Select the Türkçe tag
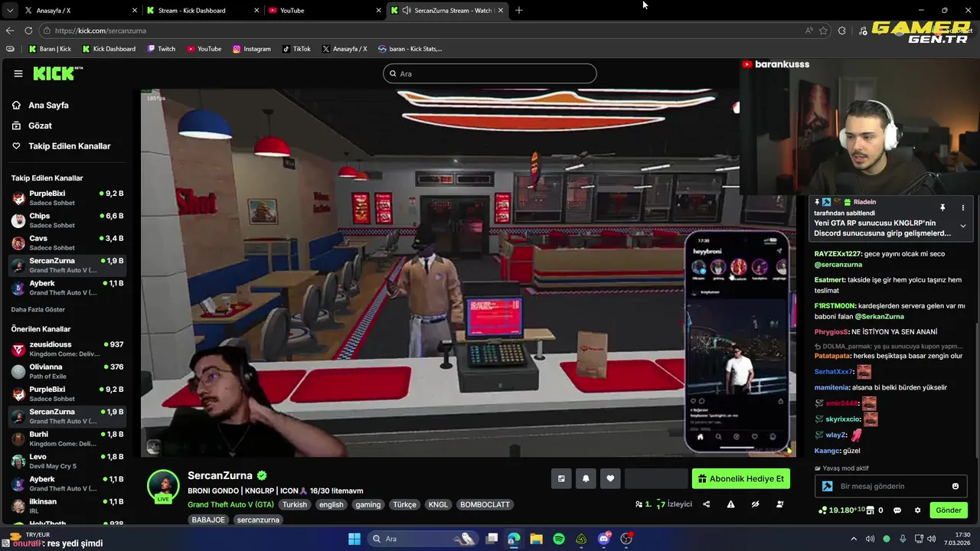Image resolution: width=980 pixels, height=551 pixels. [404, 504]
